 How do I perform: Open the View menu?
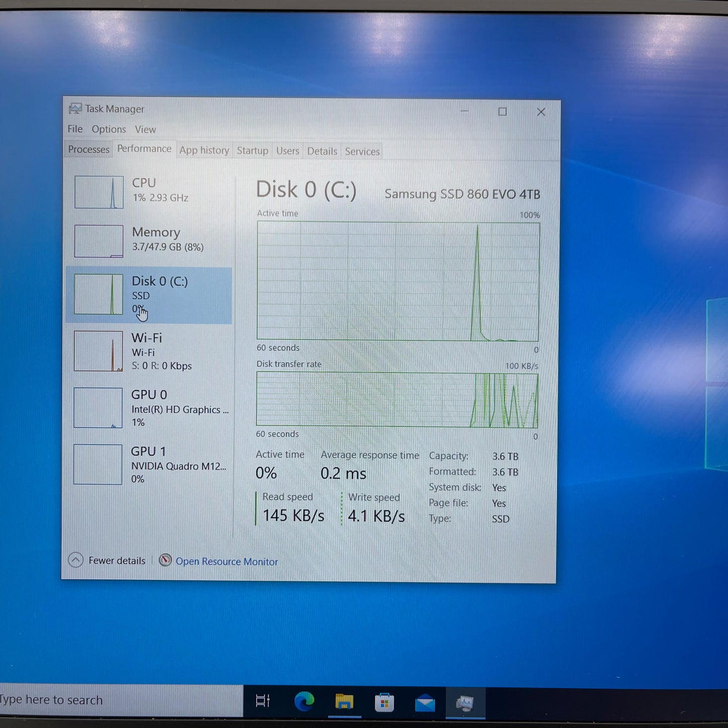tap(145, 129)
